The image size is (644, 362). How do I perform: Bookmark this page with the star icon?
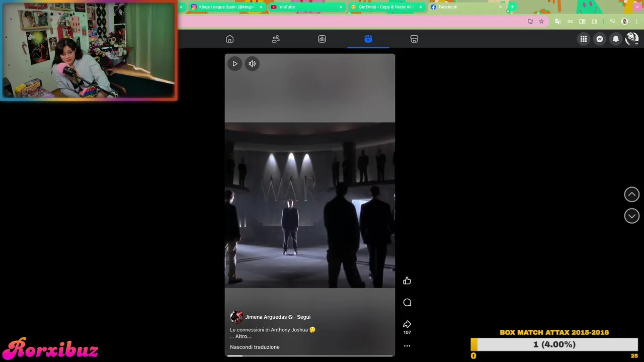click(x=541, y=22)
